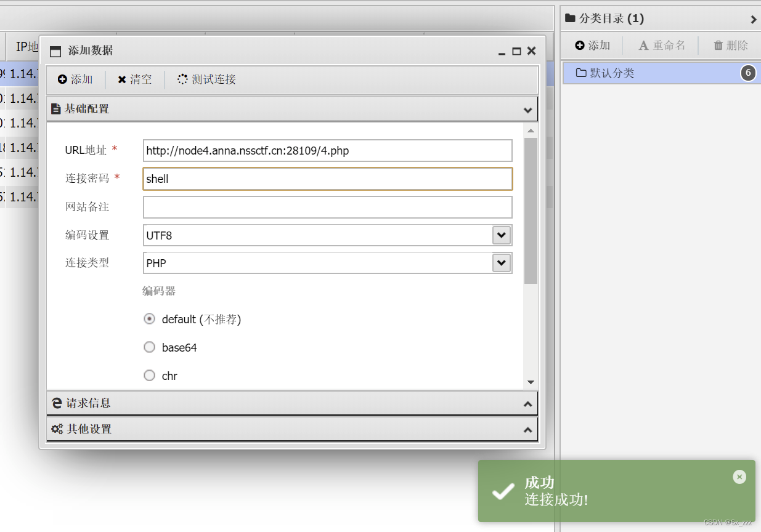Click the gear icon on the 其他设置 header
Image resolution: width=761 pixels, height=532 pixels.
tap(57, 429)
